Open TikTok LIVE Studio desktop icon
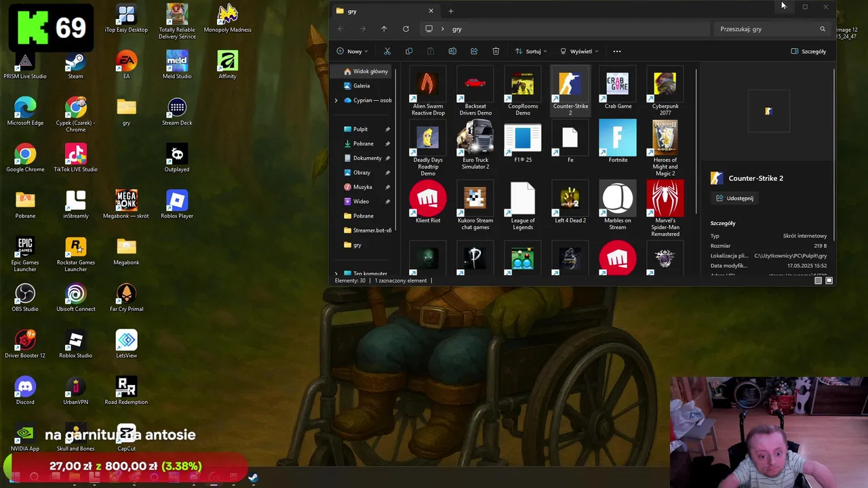This screenshot has height=488, width=868. click(75, 159)
